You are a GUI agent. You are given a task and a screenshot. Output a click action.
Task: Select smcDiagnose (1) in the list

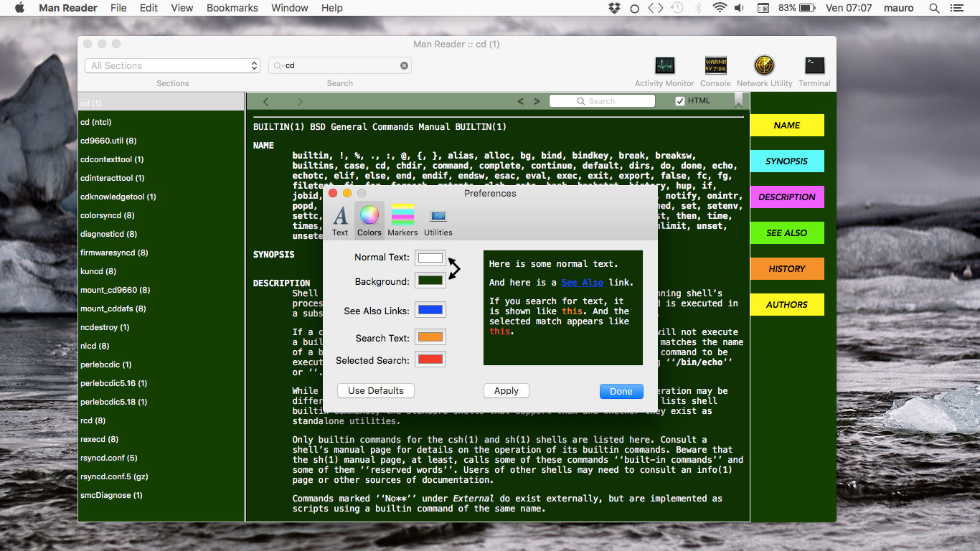(161, 495)
